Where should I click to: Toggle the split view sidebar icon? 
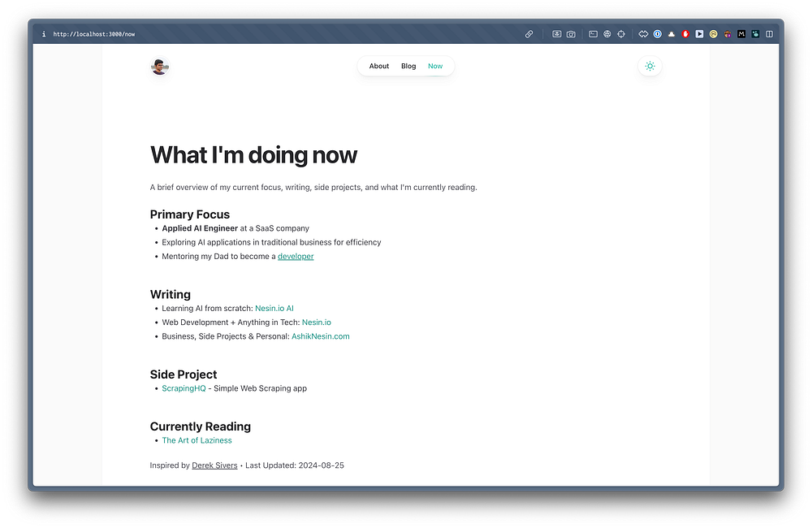pyautogui.click(x=770, y=34)
